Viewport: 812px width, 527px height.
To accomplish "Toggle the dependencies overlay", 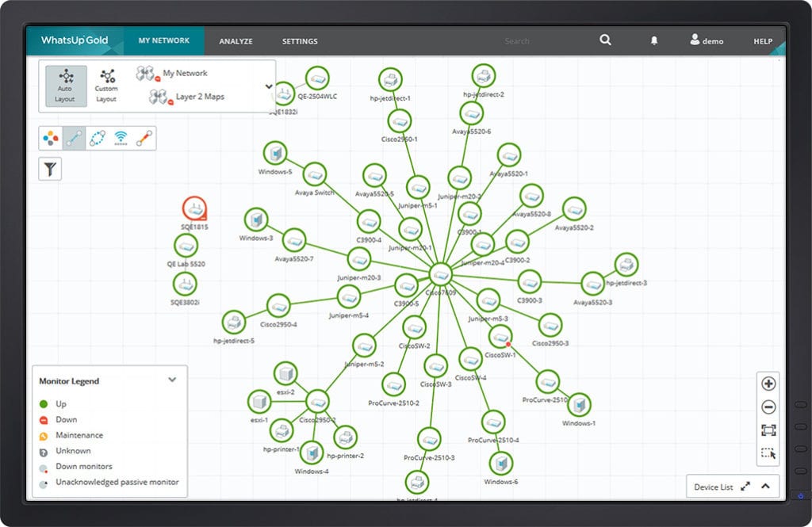I will tap(95, 137).
